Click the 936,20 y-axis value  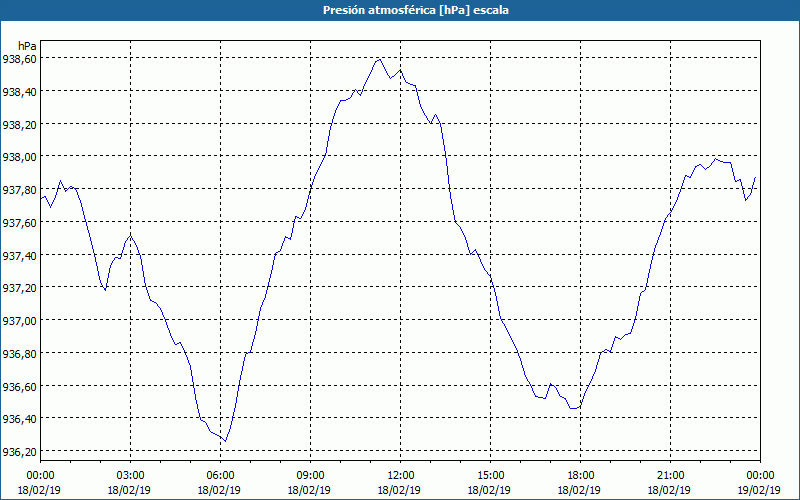[x=19, y=452]
